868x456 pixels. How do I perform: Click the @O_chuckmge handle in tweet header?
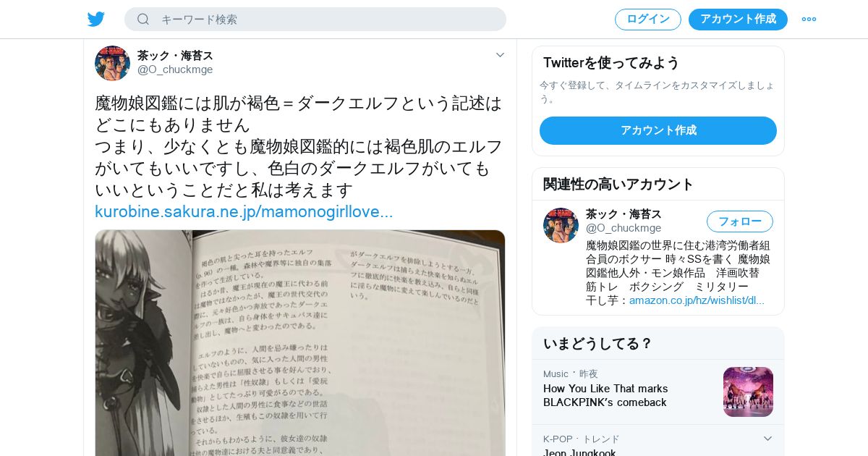click(x=175, y=69)
